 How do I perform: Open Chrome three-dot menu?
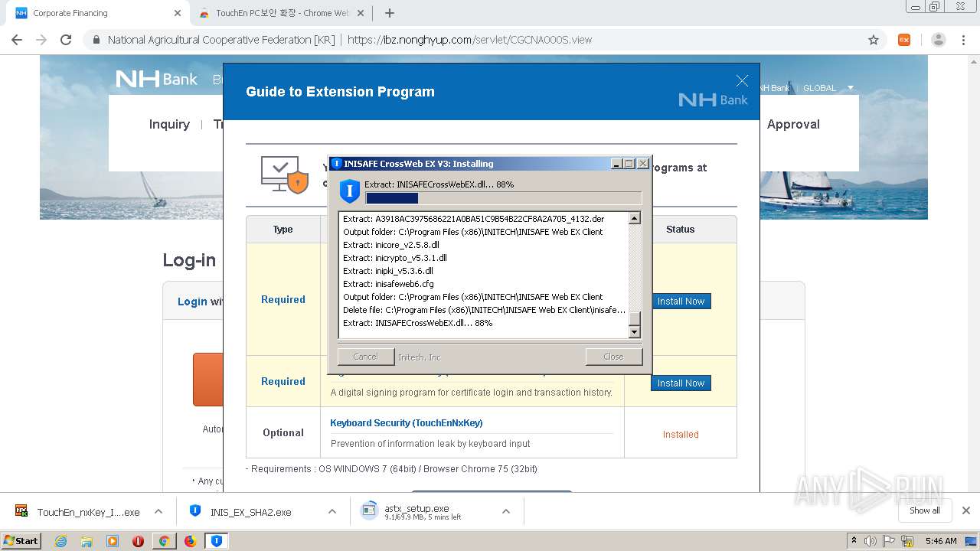963,40
